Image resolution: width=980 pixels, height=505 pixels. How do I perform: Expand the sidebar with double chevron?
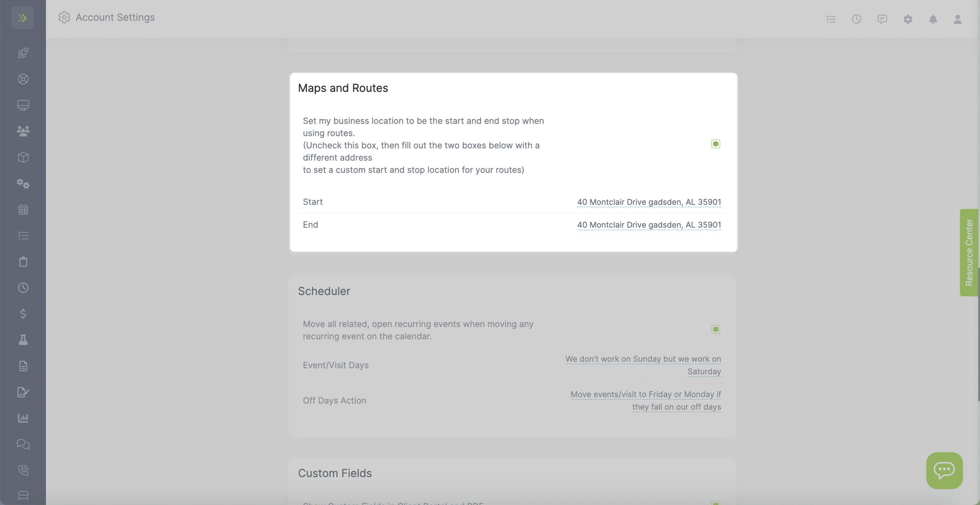point(23,18)
